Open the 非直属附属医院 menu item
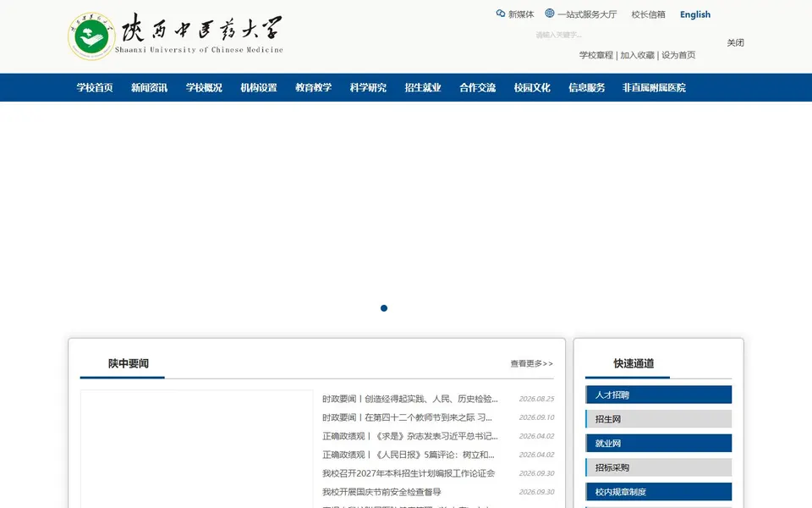The width and height of the screenshot is (812, 508). point(654,87)
